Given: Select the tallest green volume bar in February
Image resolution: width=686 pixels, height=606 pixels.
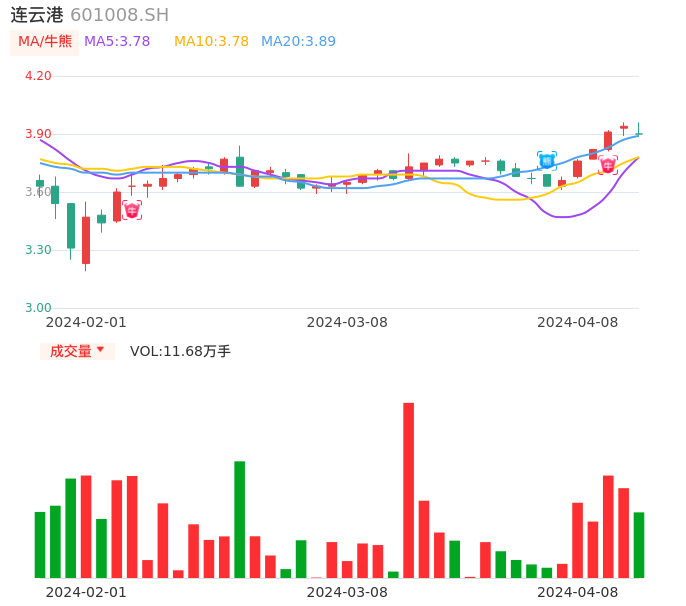Looking at the screenshot, I should pos(240,519).
